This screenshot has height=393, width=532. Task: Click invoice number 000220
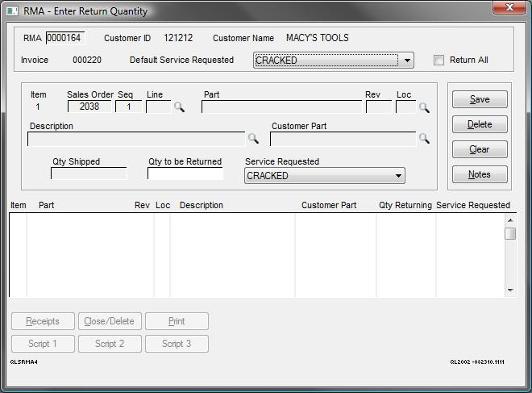(87, 60)
